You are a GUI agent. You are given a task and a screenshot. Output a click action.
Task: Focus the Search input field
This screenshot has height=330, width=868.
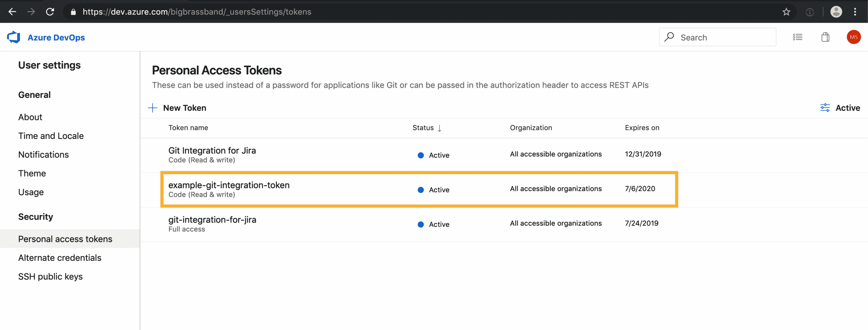(717, 37)
